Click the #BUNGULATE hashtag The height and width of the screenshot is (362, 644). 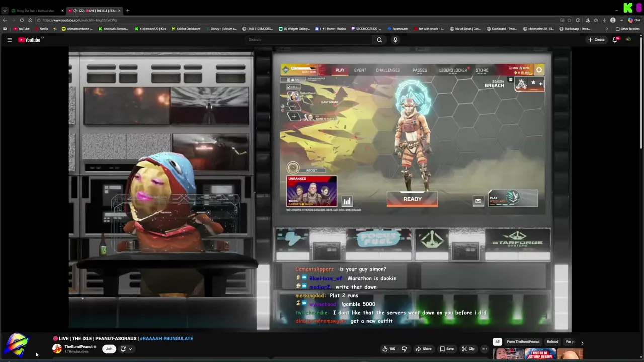point(178,339)
